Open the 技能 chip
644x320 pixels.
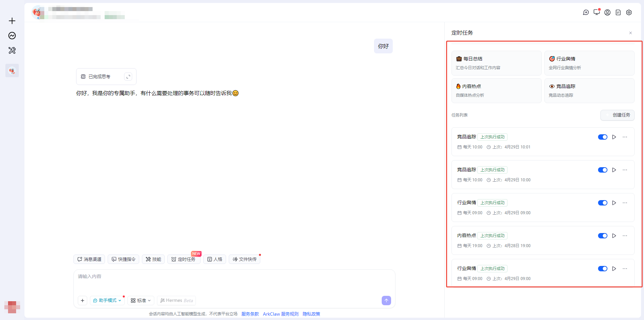[153, 259]
